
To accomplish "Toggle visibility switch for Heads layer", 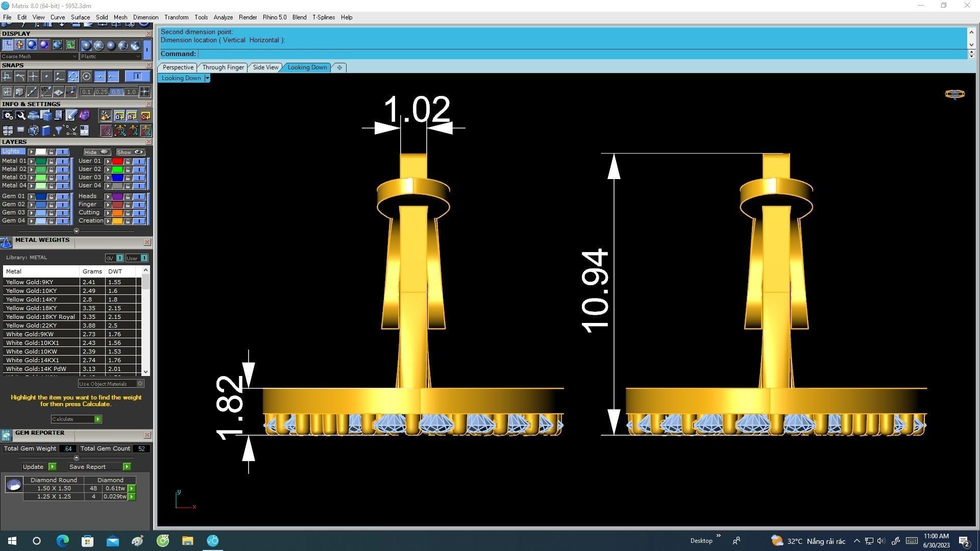I will click(139, 196).
